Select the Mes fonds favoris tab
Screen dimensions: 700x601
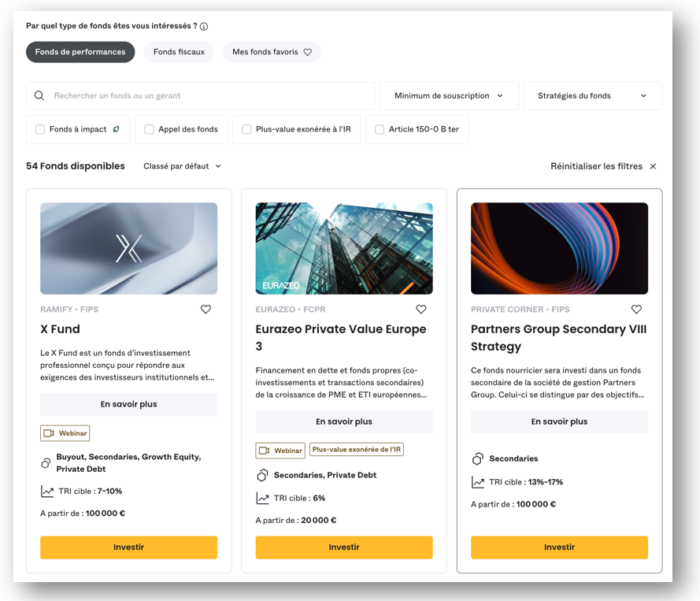coord(272,52)
